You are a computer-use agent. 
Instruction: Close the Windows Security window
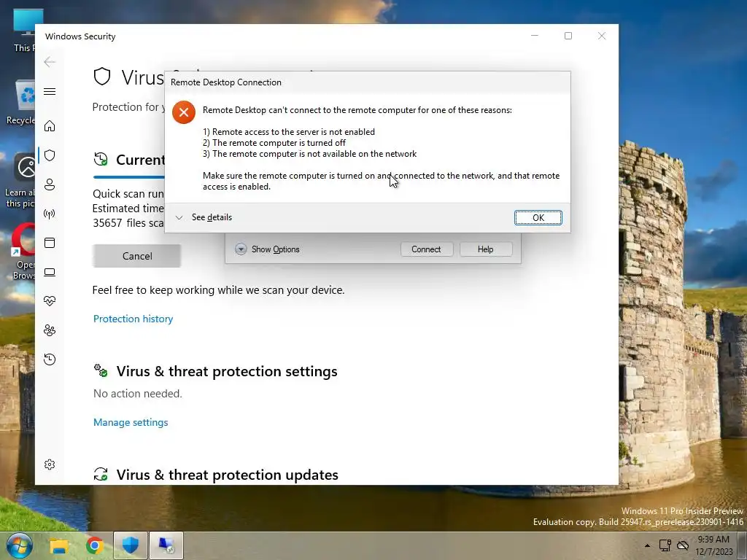click(602, 36)
